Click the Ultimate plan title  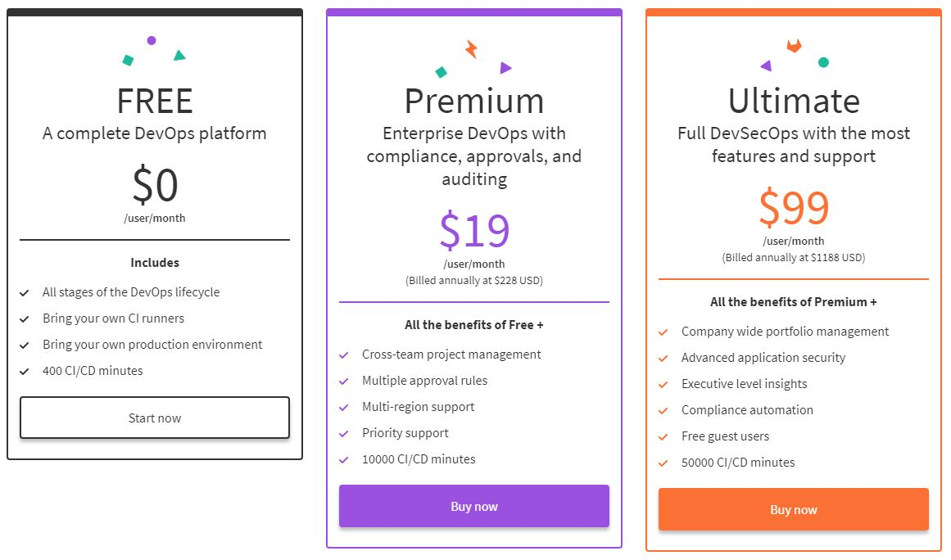click(794, 102)
